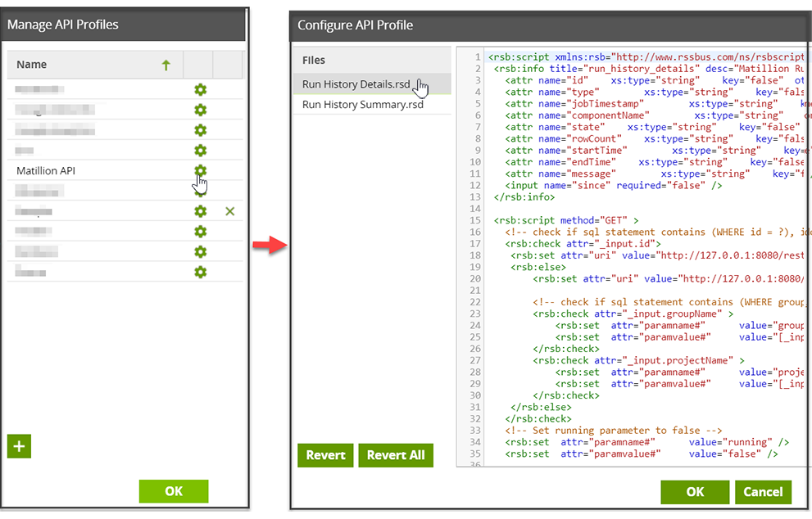
Task: Click comment "Set running parameter to false"
Action: (613, 431)
